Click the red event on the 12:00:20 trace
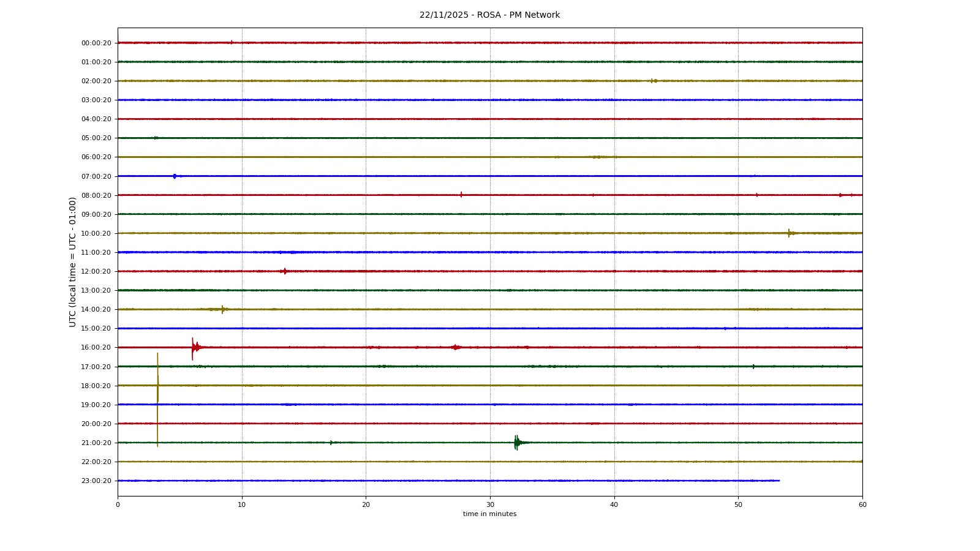The height and width of the screenshot is (551, 980). click(285, 271)
